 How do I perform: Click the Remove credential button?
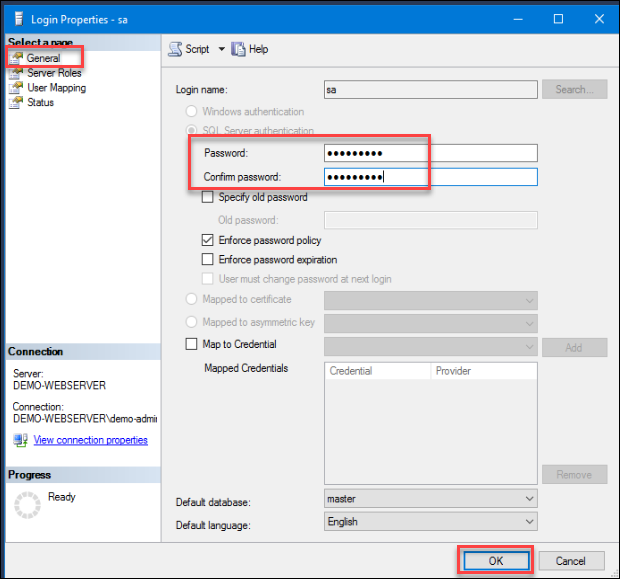(575, 475)
